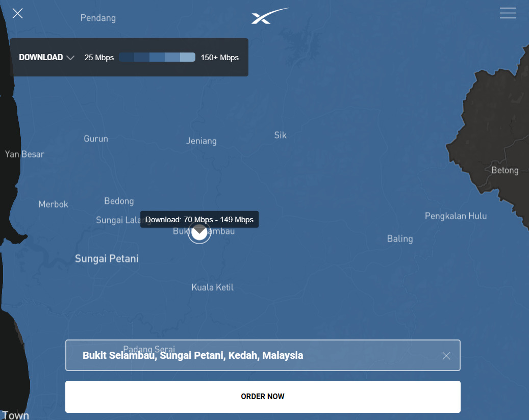This screenshot has width=529, height=420.
Task: Select Pendang label at top of map
Action: click(98, 18)
